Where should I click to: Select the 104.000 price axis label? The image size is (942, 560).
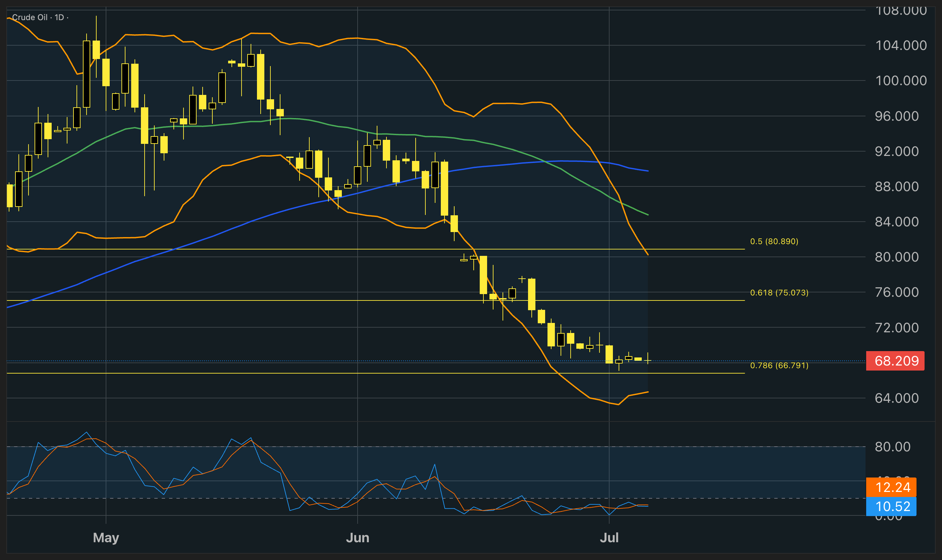tap(901, 45)
